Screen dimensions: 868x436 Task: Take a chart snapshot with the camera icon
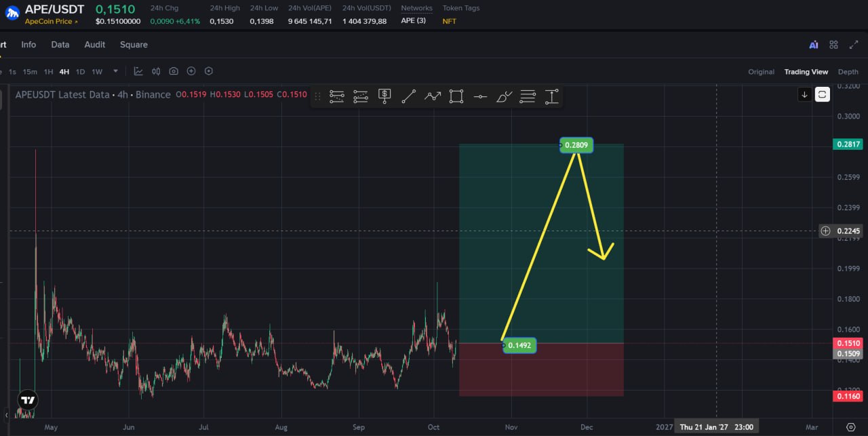(174, 71)
